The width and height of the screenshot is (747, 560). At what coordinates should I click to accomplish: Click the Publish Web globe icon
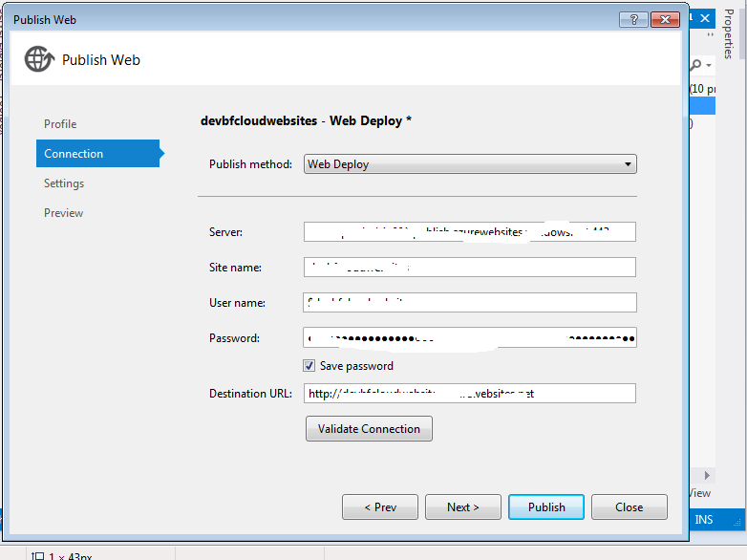pos(39,59)
